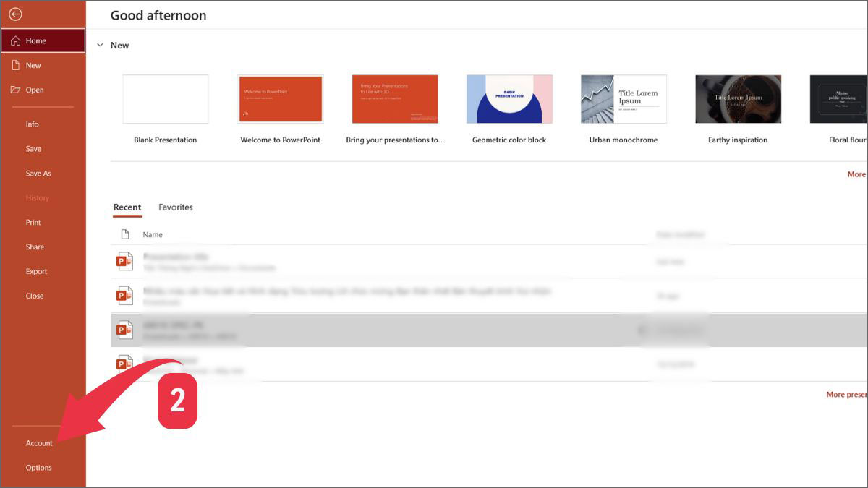
Task: Click the Name column document icon in Recent list
Action: tap(124, 234)
